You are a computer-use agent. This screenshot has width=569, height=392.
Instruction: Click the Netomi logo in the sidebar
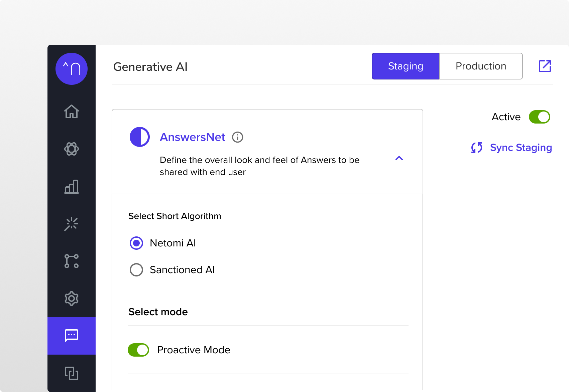coord(72,69)
